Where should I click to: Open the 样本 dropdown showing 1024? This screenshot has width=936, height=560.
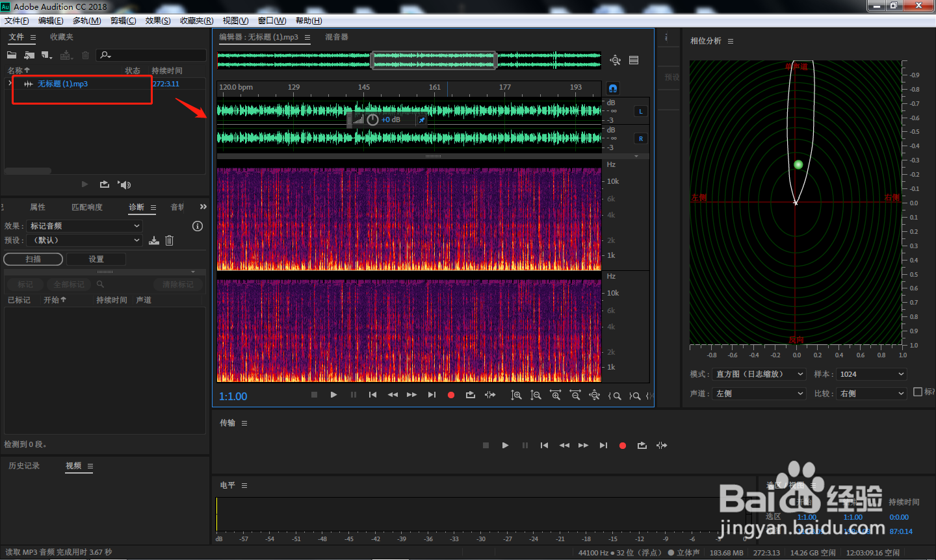pyautogui.click(x=871, y=374)
